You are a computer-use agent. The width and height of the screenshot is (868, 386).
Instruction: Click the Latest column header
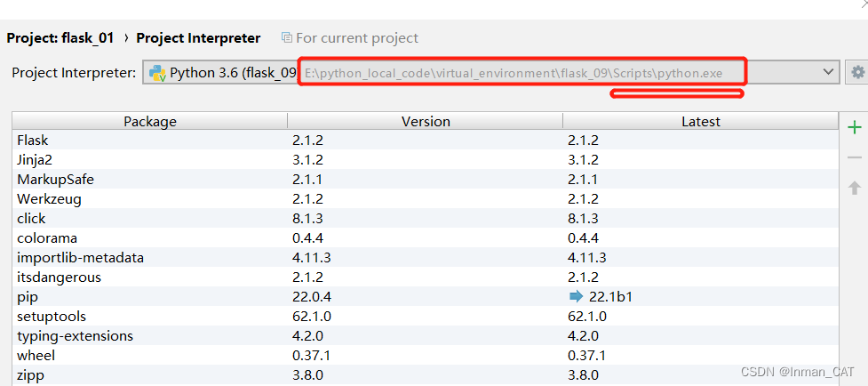pyautogui.click(x=701, y=121)
